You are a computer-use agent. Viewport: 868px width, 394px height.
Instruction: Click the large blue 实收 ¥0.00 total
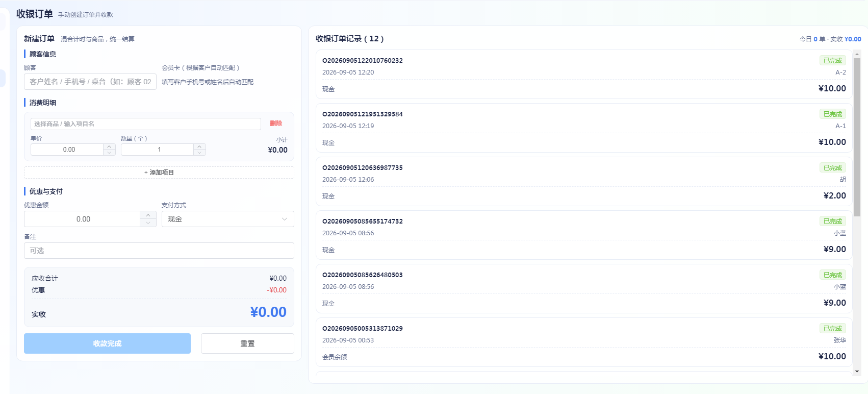point(268,312)
